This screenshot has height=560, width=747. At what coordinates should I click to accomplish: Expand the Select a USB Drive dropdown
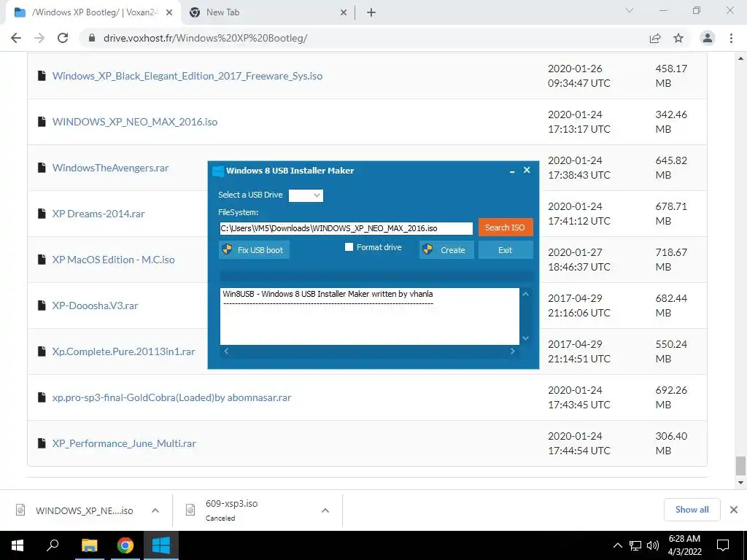point(306,195)
